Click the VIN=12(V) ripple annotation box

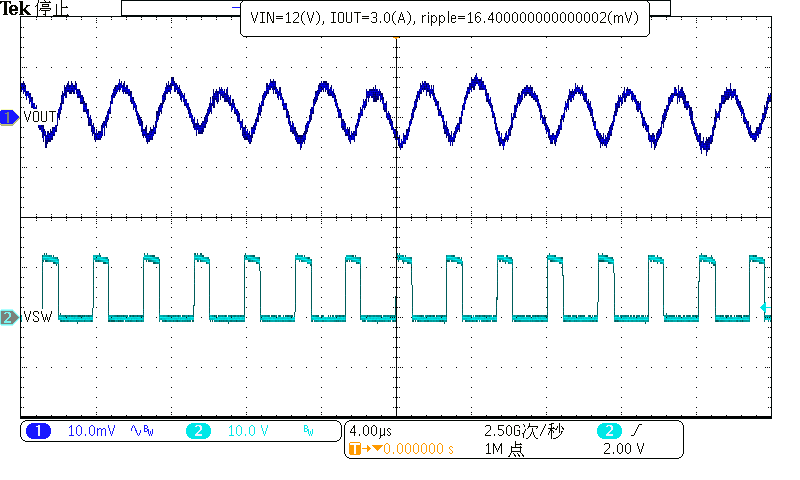pyautogui.click(x=445, y=17)
